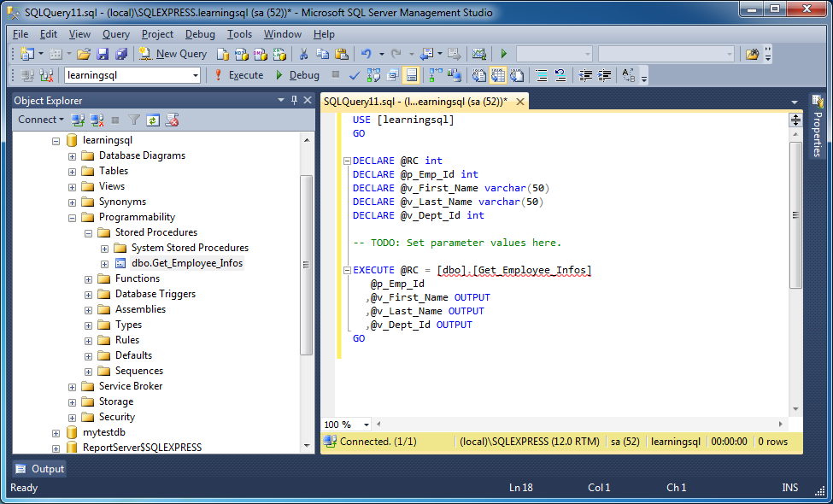Click Specify Values for Template Parameters icon
This screenshot has width=833, height=504.
[629, 75]
